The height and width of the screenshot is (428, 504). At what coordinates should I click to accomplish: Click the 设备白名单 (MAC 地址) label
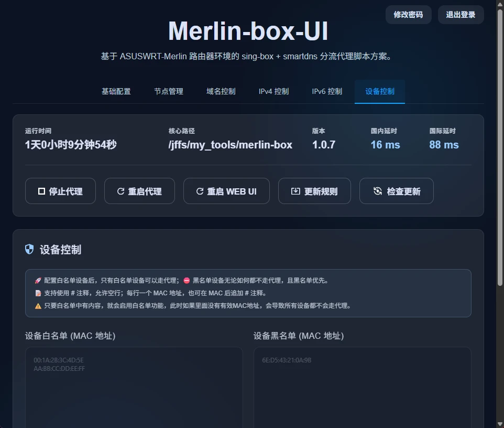70,336
